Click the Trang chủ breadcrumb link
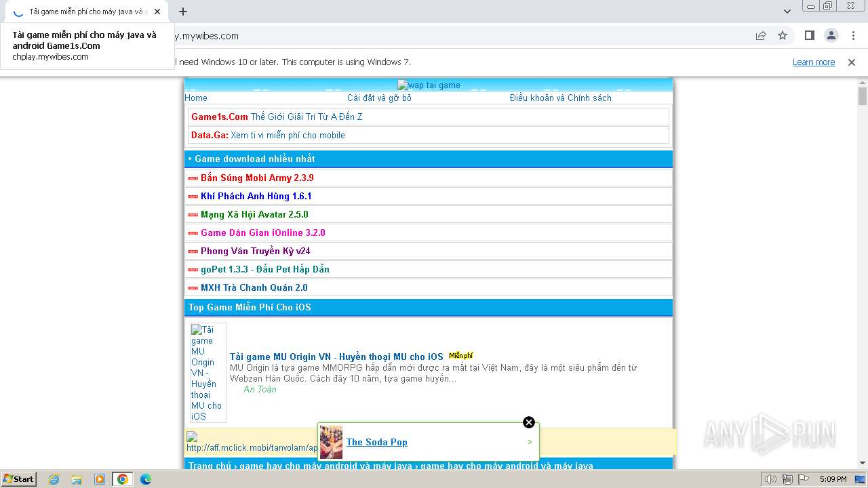 click(210, 466)
